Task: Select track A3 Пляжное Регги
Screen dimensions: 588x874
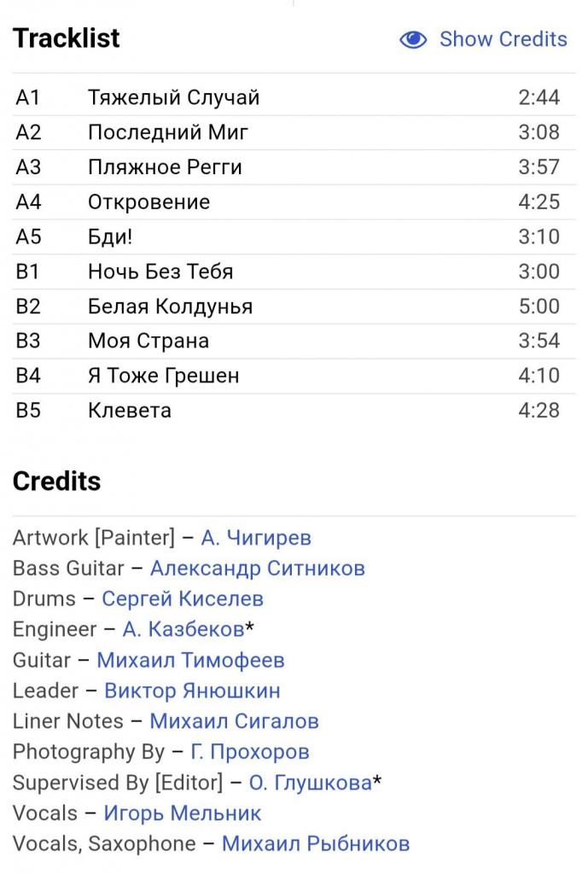Action: point(294,167)
